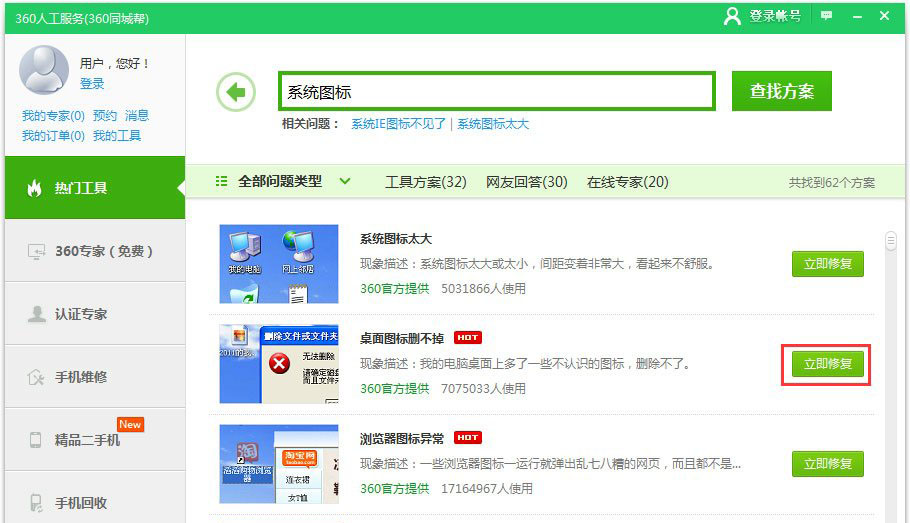Click 立即修复 for 浏览器图标异常
Screen dimensions: 910x523
828,464
